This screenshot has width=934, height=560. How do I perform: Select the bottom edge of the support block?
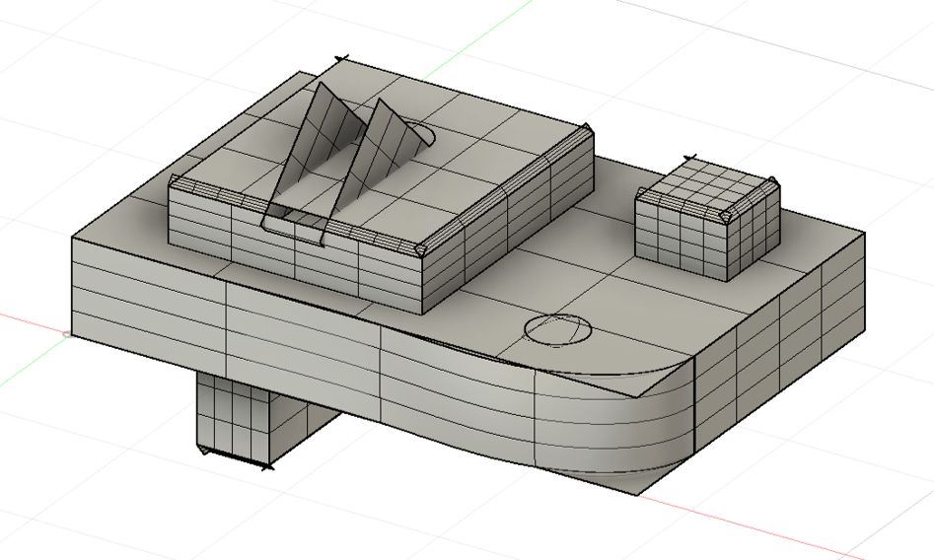235,459
